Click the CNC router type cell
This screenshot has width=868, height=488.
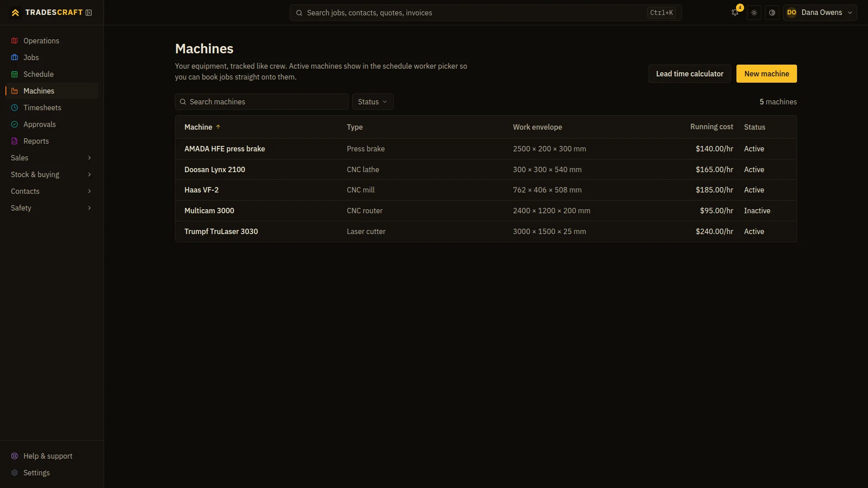pos(364,211)
